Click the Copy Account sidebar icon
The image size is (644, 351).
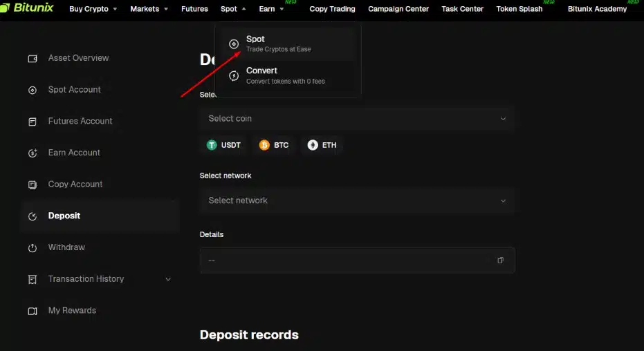(33, 184)
